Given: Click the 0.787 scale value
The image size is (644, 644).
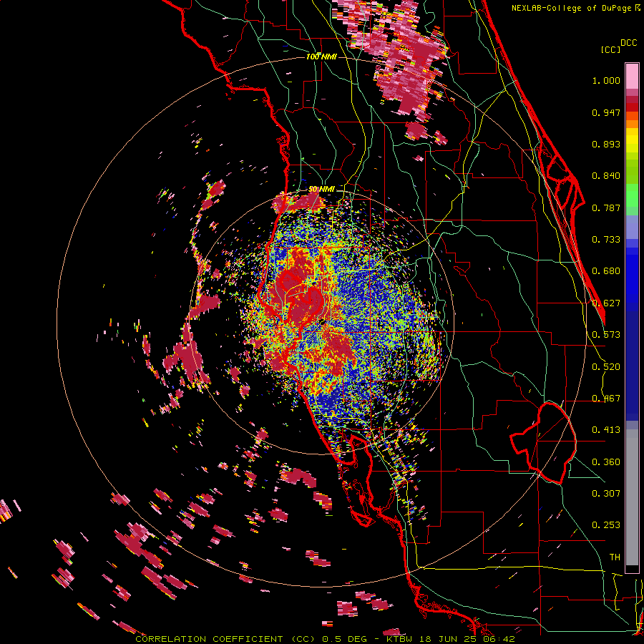Looking at the screenshot, I should click(606, 208).
